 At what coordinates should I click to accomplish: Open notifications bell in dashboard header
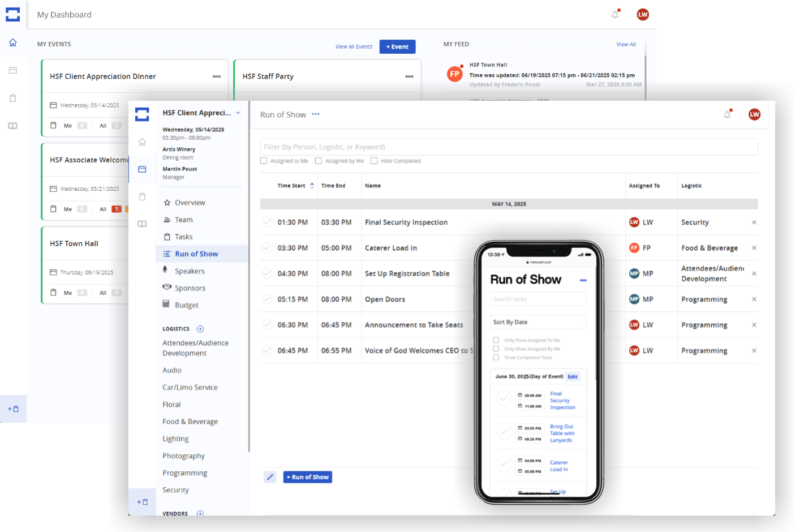(615, 15)
